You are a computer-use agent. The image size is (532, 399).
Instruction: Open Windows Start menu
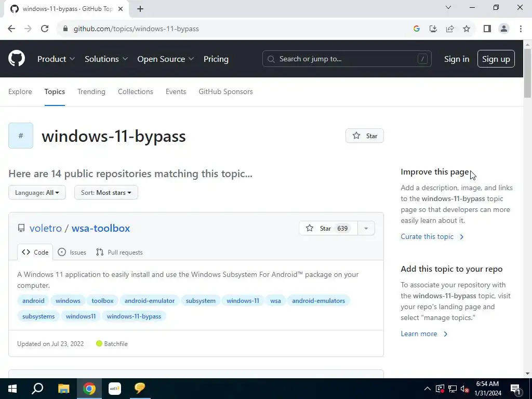coord(12,389)
